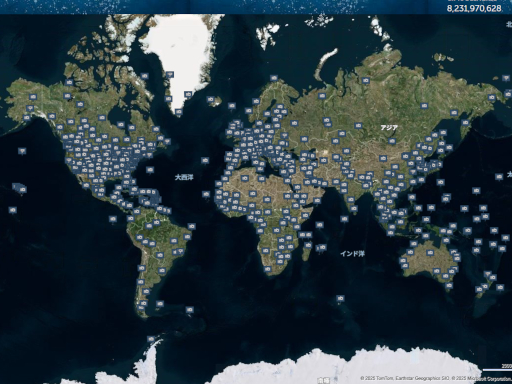Image resolution: width=512 pixels, height=384 pixels.
Task: Click the map scale bar
Action: coord(497,369)
